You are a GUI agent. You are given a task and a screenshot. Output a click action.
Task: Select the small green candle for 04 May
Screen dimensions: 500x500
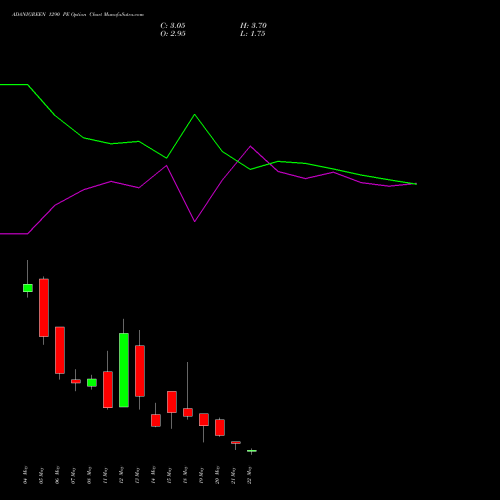pos(28,288)
